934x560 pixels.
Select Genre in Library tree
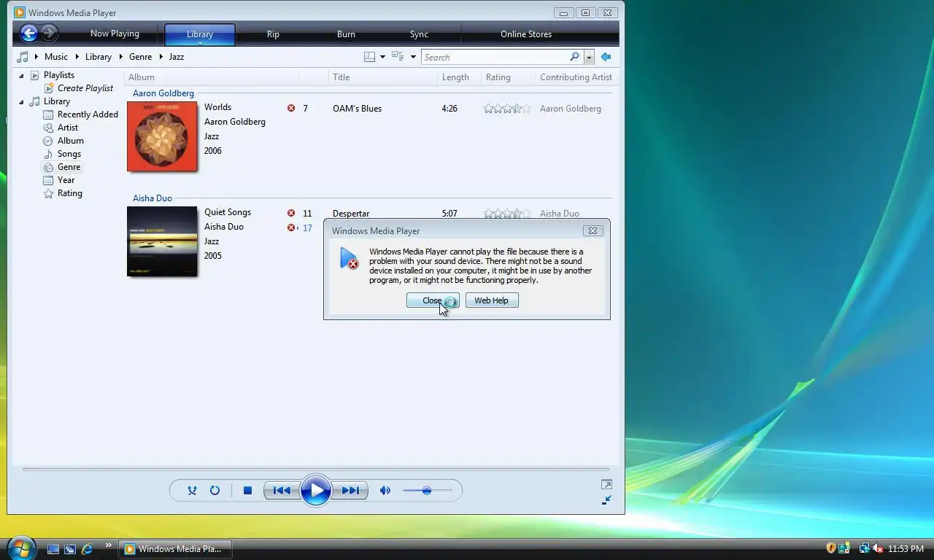click(x=69, y=167)
